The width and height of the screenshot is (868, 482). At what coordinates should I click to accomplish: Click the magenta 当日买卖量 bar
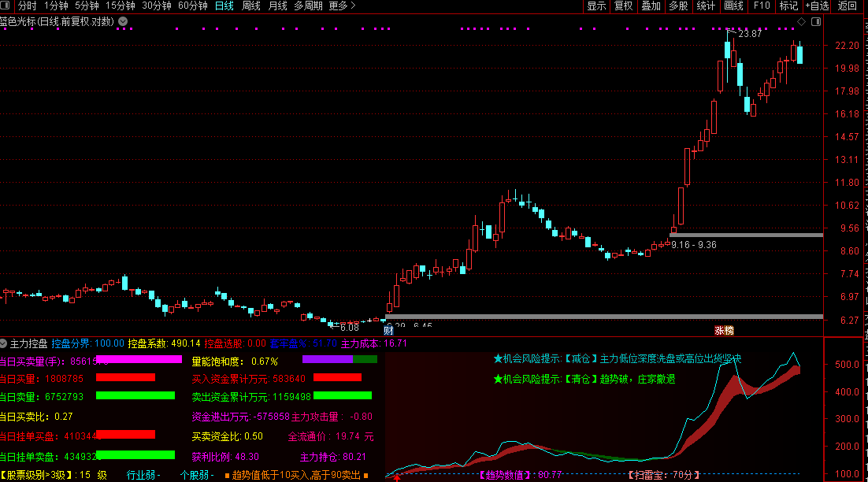point(139,359)
